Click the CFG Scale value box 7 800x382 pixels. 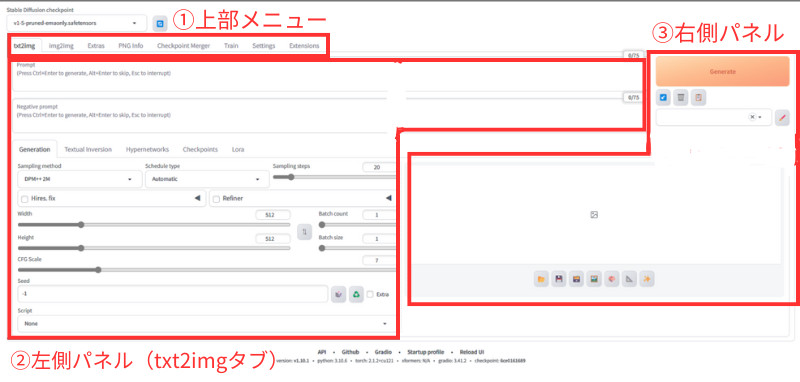(379, 261)
